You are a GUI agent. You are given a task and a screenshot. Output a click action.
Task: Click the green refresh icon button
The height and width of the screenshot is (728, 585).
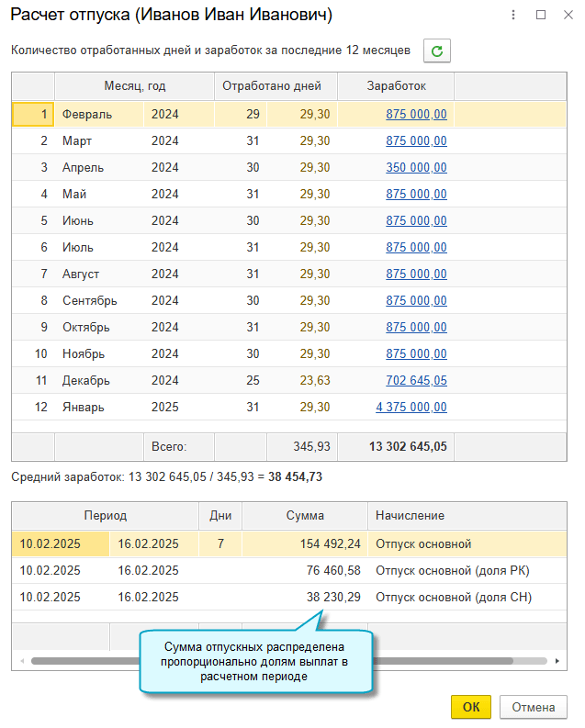[x=436, y=51]
